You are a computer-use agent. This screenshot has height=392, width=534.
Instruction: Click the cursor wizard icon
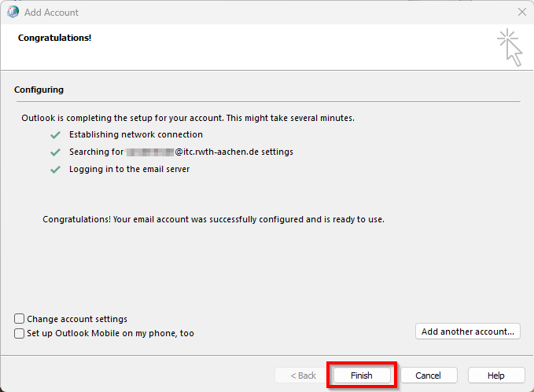(510, 47)
